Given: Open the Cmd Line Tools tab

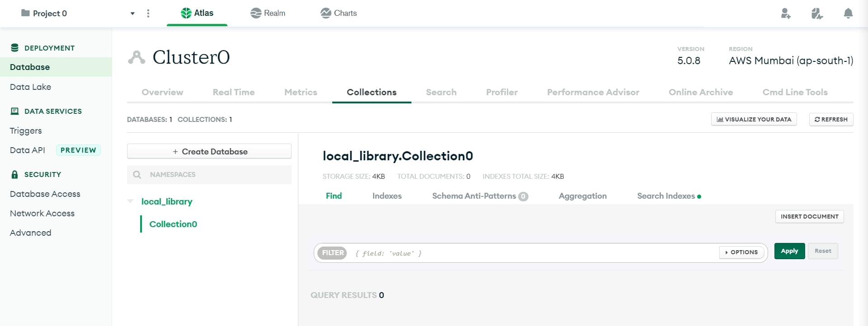Looking at the screenshot, I should click(795, 92).
